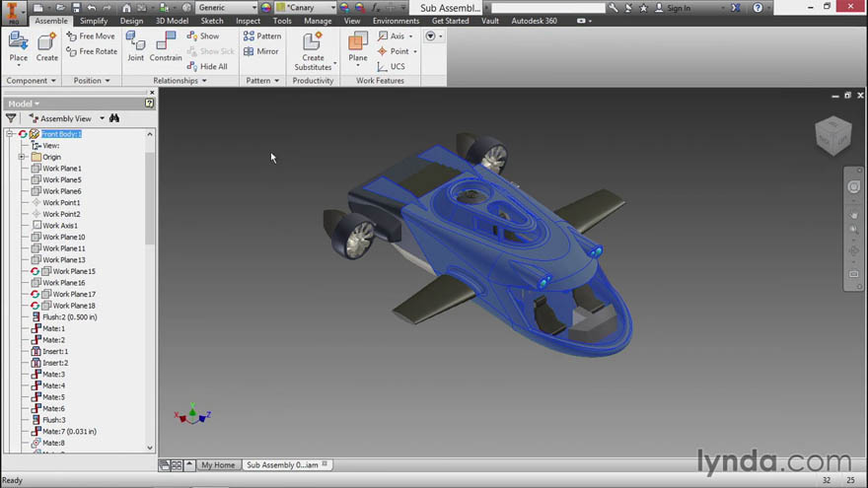Select the Mirror tool
The height and width of the screenshot is (488, 868).
click(x=261, y=51)
